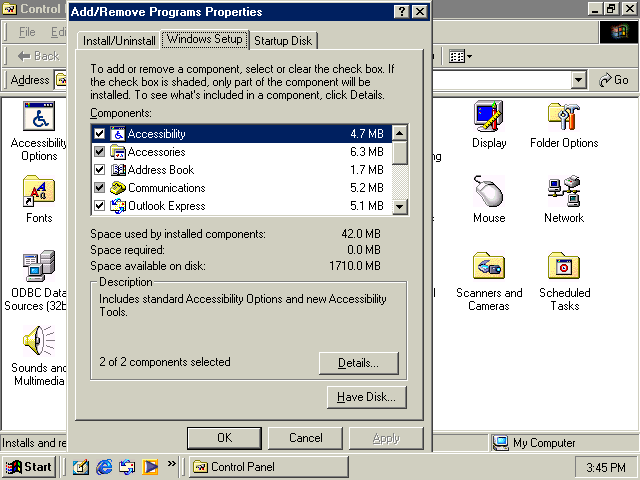Open the Display control panel icon
This screenshot has width=640, height=480.
coord(488,119)
